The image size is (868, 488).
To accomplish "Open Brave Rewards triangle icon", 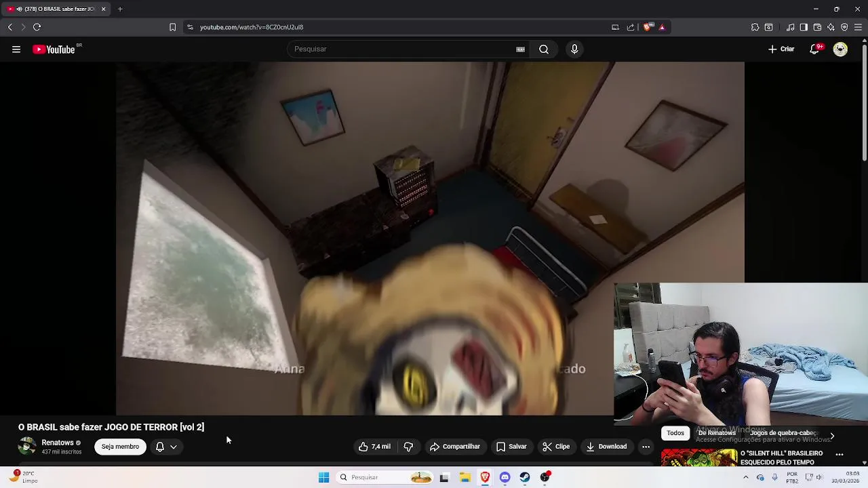I will click(662, 27).
